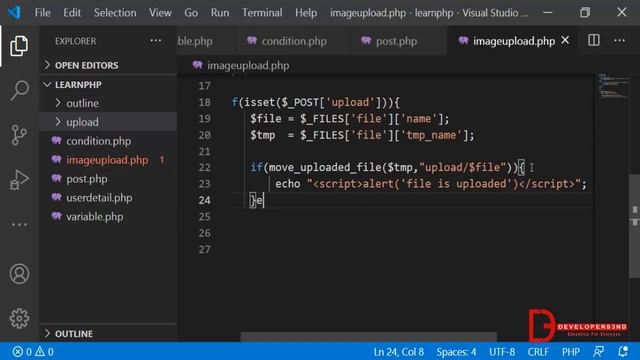Switch to the imageupload.php tab

click(513, 41)
